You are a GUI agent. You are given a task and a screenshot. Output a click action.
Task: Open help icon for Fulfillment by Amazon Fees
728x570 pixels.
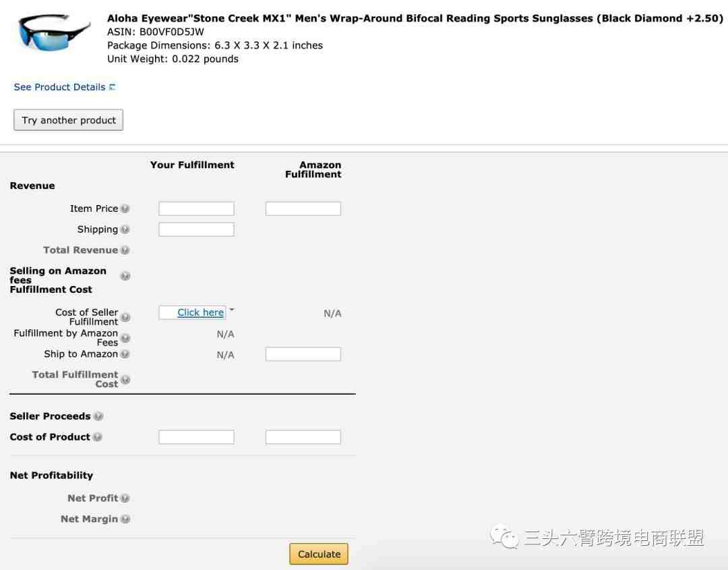point(125,338)
